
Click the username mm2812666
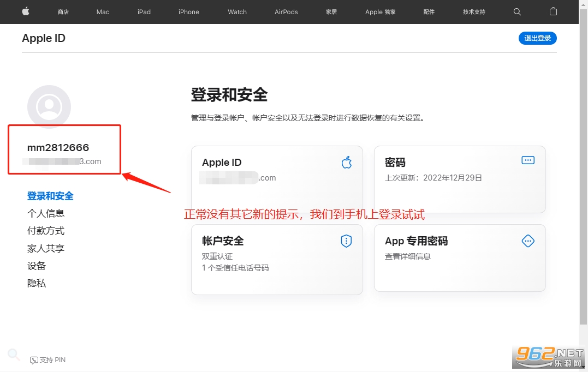(58, 148)
